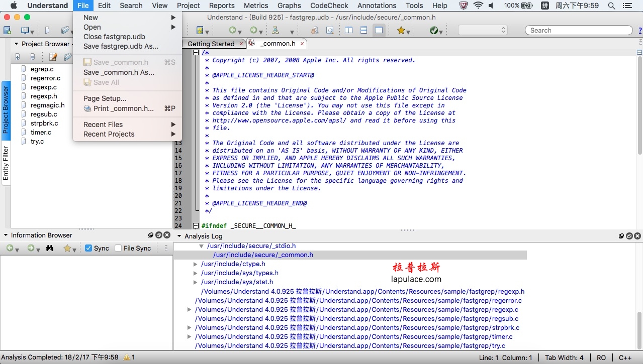This screenshot has width=643, height=364.
Task: Click the warning triangle in status bar
Action: (x=126, y=357)
